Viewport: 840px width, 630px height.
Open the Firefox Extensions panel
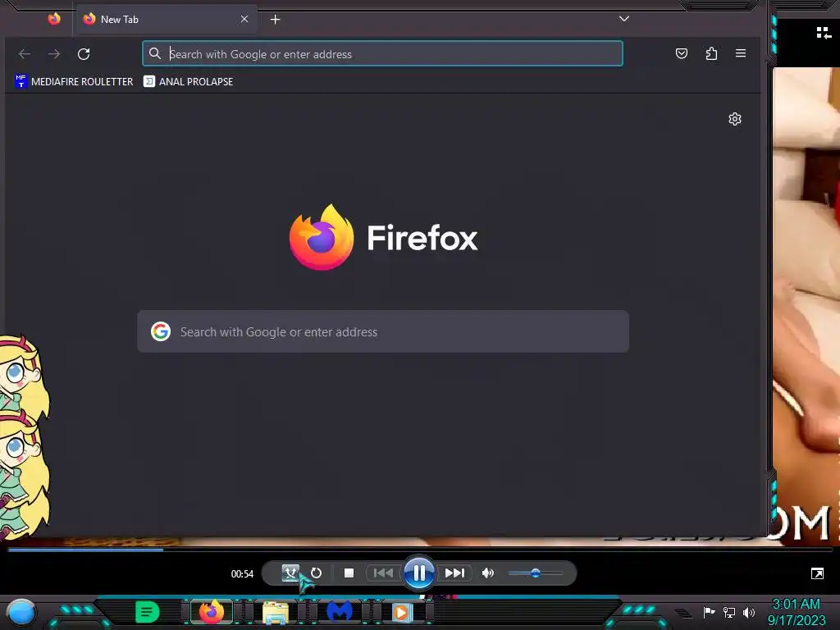click(711, 53)
